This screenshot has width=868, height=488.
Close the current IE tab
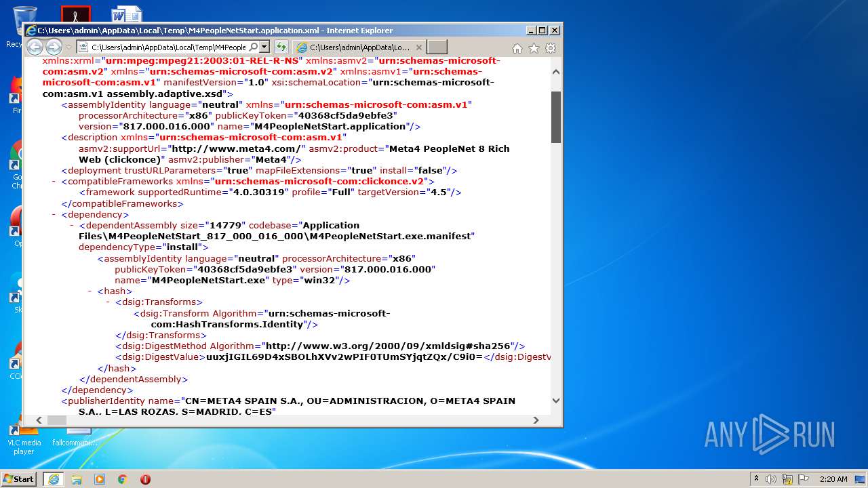coord(419,47)
